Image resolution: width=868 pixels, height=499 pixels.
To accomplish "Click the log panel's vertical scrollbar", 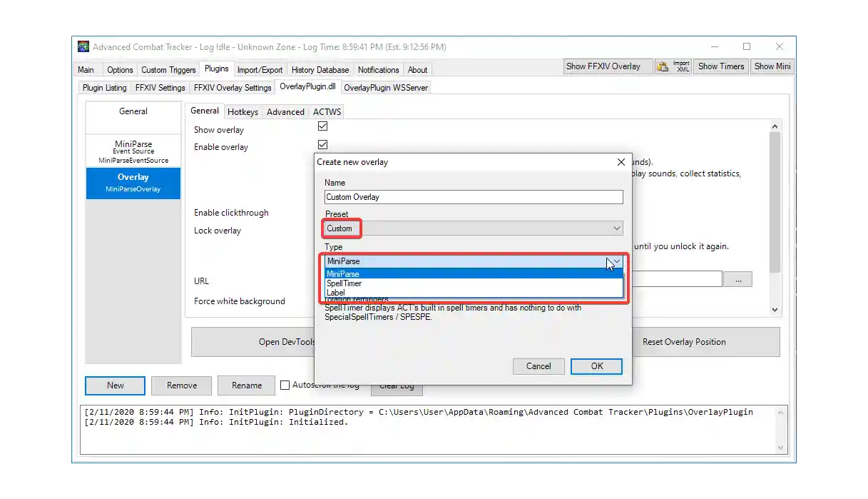I will pos(781,428).
